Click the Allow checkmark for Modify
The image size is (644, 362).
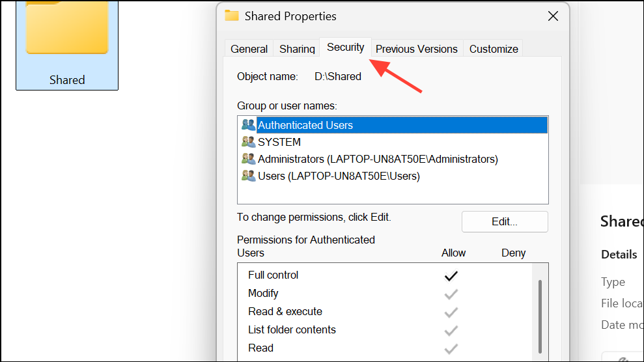coord(451,294)
